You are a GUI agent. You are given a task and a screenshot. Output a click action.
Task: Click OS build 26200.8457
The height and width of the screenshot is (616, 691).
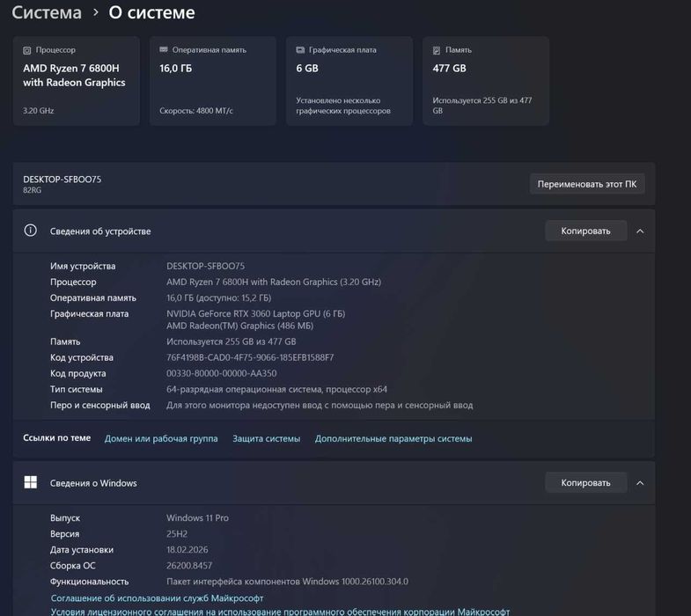tap(189, 565)
